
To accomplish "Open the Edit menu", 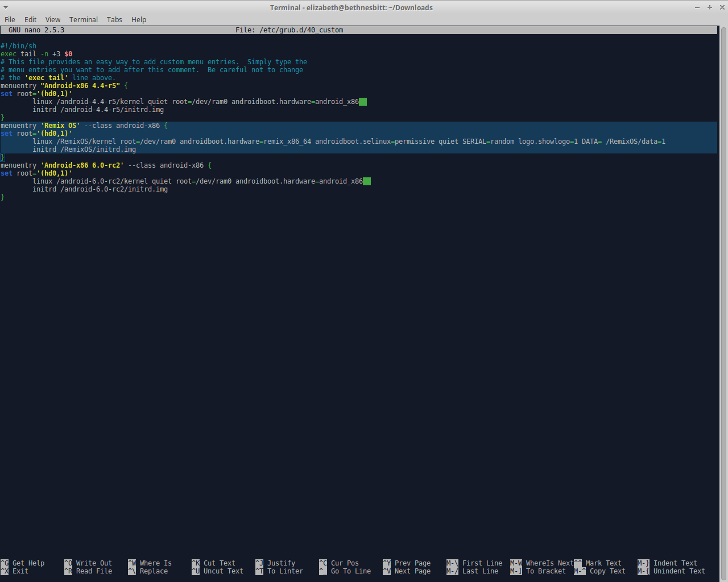I will click(x=30, y=19).
